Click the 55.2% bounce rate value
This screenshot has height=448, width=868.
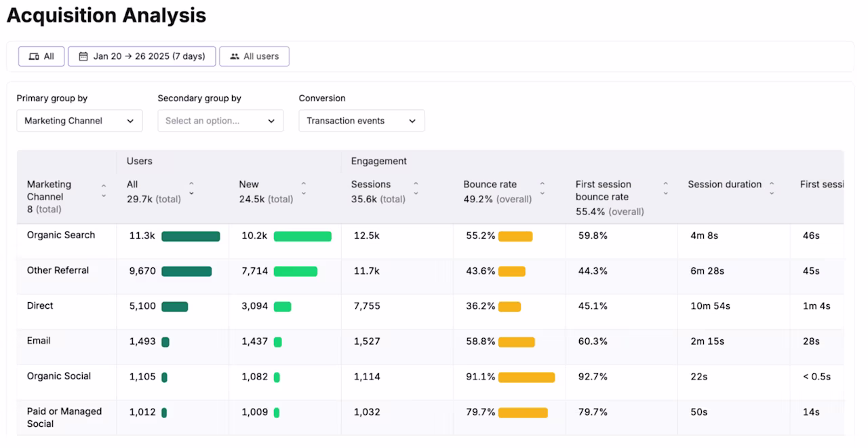481,236
